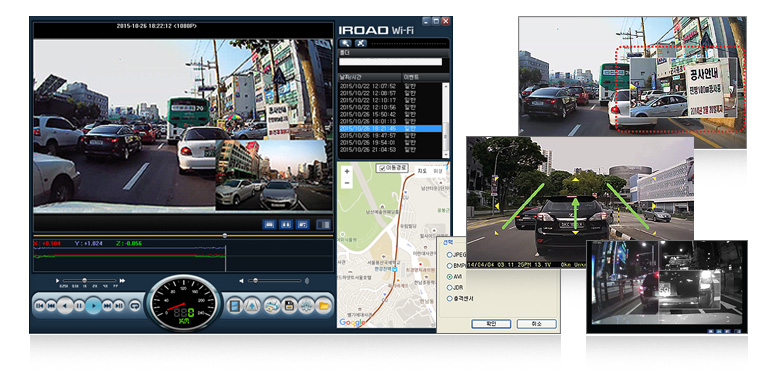
Task: Open the print icon
Action: click(x=271, y=306)
